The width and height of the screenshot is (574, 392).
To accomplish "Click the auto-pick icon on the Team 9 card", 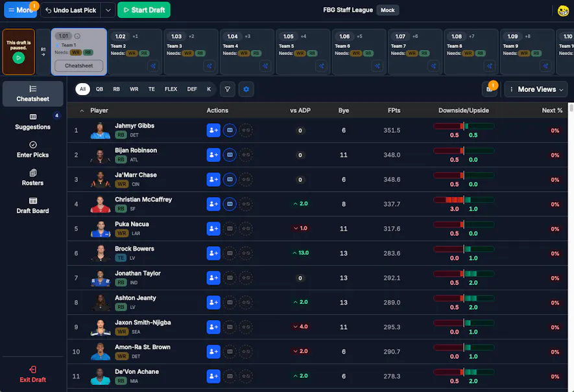I will [x=545, y=66].
